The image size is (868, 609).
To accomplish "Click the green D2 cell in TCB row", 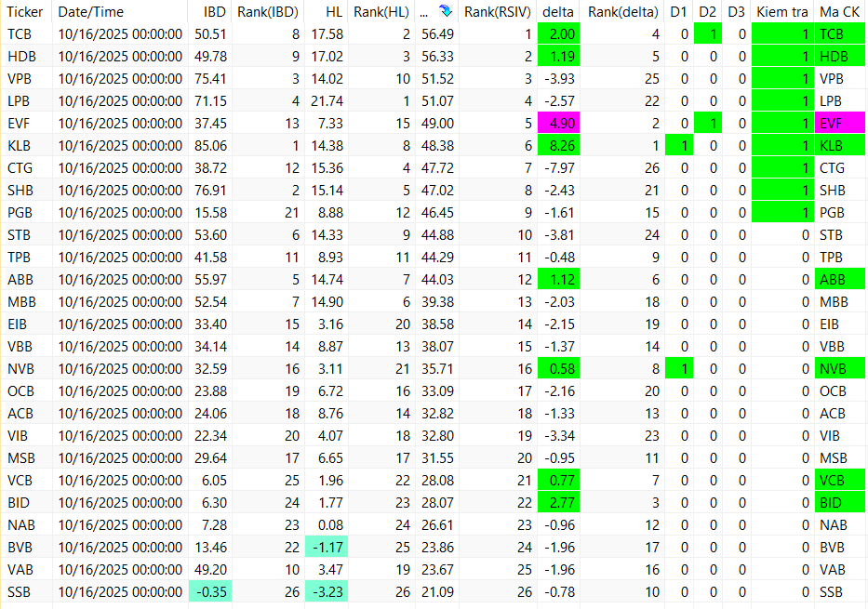I will [708, 34].
